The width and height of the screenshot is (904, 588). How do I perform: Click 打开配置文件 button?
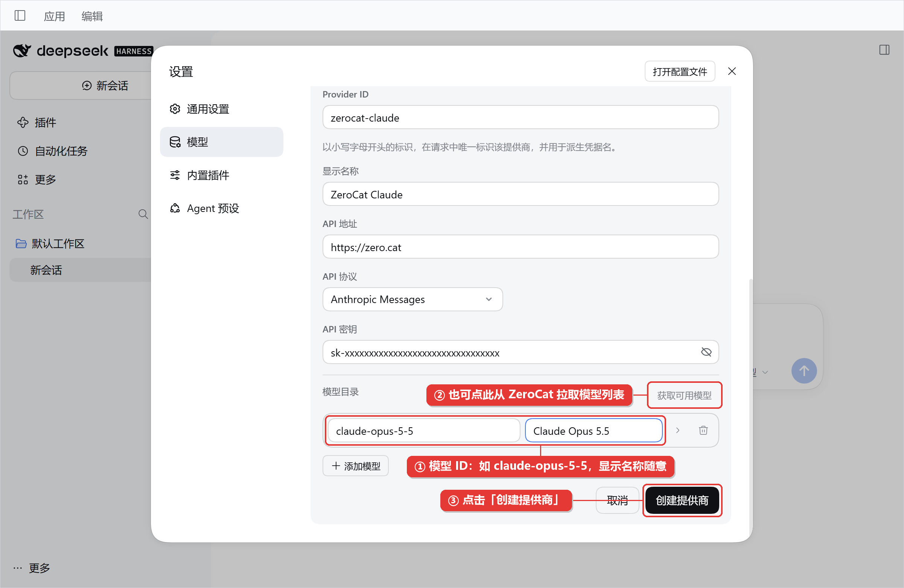tap(680, 72)
